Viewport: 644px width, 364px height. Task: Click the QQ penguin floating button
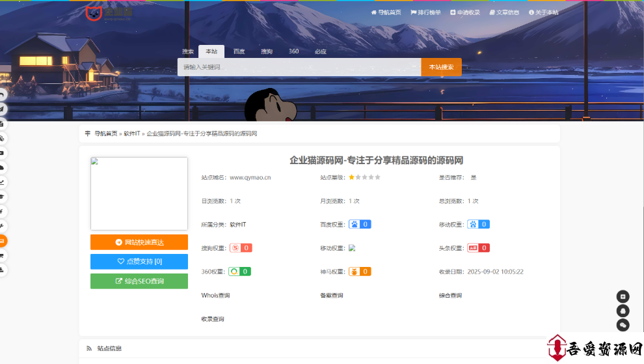pyautogui.click(x=623, y=311)
